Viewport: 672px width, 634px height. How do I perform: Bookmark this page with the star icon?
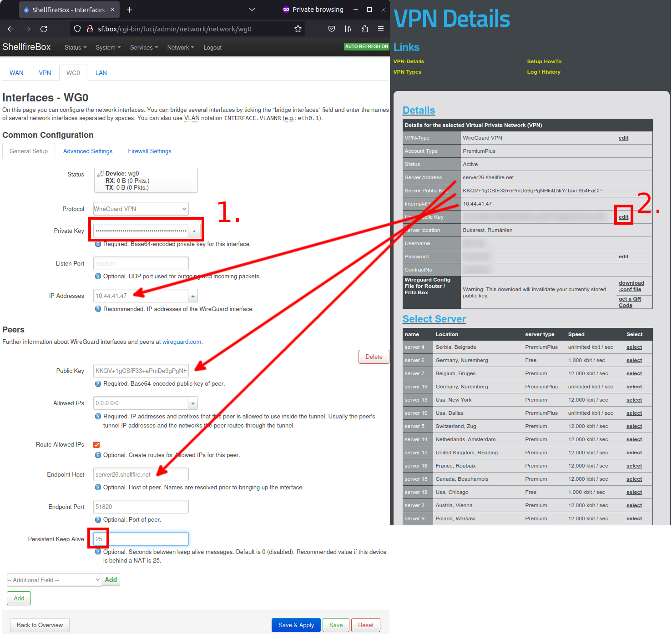298,29
